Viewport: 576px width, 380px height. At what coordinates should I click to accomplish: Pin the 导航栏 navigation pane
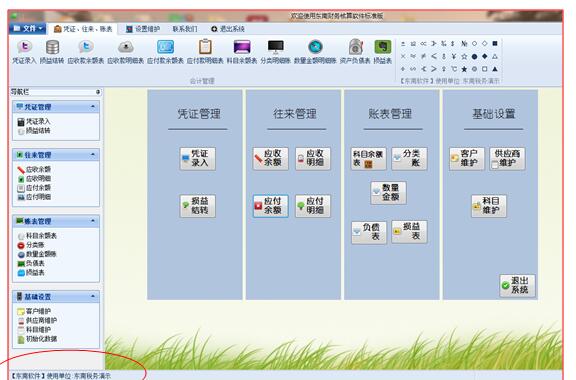[98, 92]
